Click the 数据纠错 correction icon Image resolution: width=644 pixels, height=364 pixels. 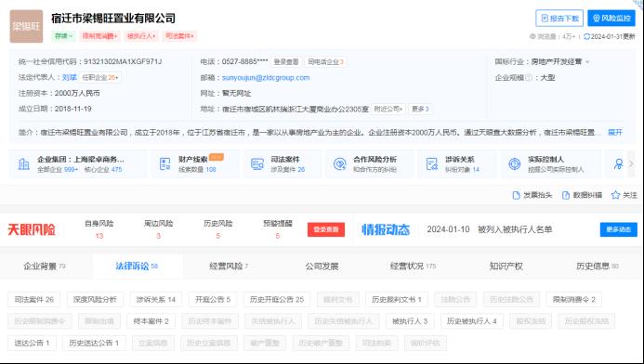click(x=566, y=195)
